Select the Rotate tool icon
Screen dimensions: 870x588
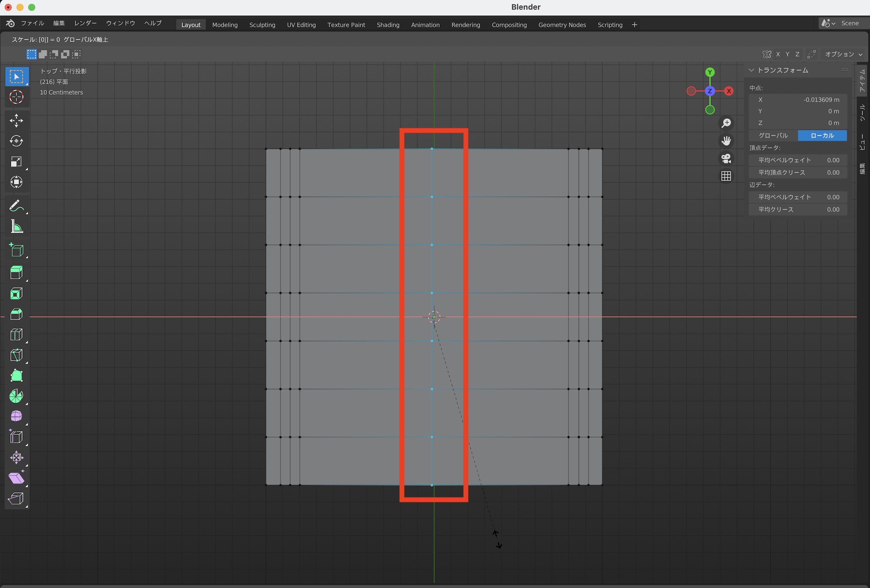point(17,141)
